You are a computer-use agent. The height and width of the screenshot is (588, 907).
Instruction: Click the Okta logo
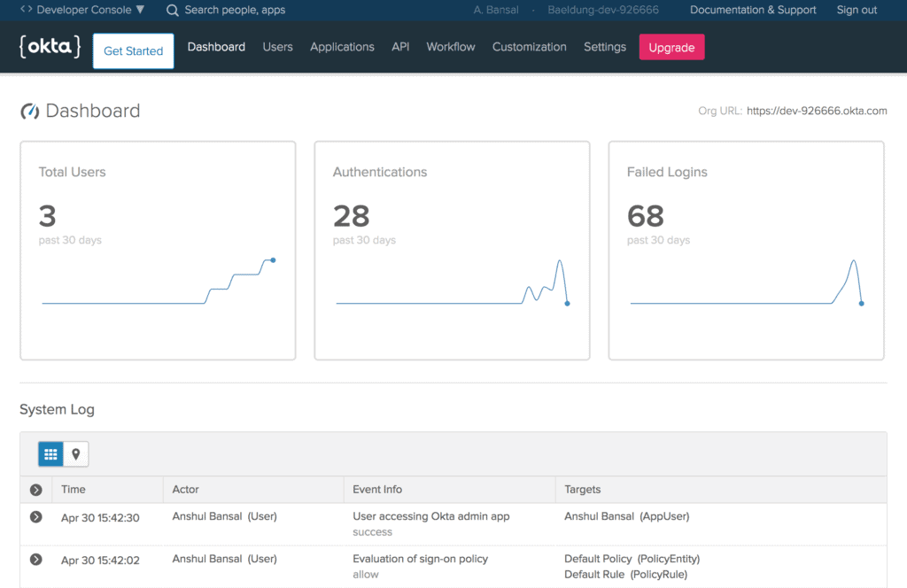(50, 47)
